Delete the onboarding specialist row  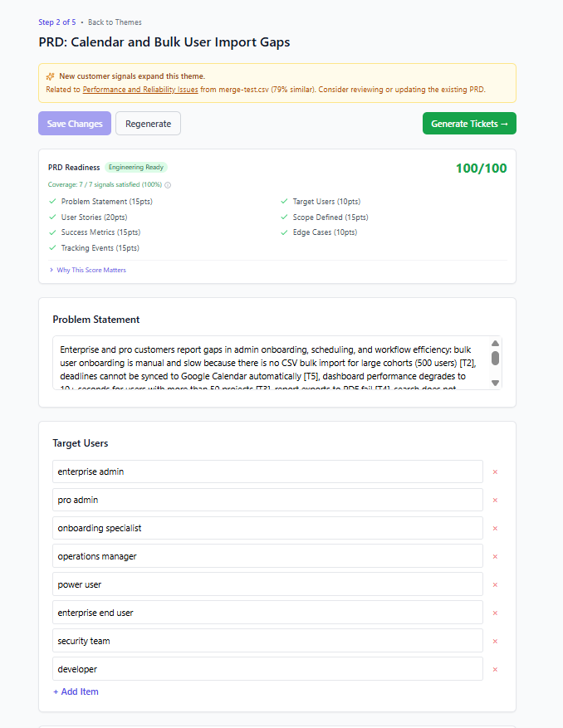(495, 528)
